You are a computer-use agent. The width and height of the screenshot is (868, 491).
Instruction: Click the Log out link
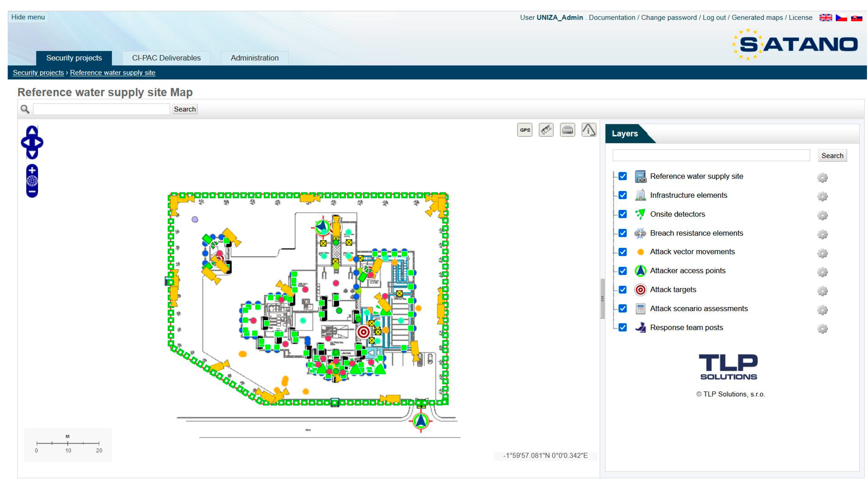pyautogui.click(x=714, y=17)
